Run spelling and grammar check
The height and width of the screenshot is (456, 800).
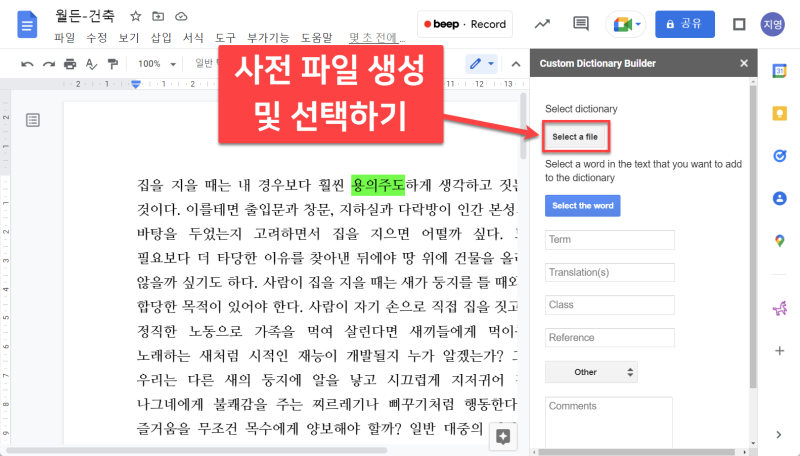(x=91, y=64)
